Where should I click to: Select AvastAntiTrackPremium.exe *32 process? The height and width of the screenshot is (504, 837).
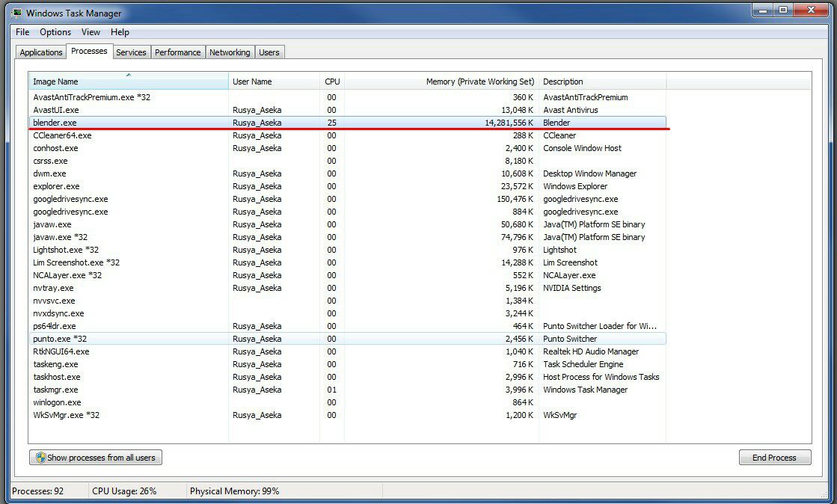348,97
